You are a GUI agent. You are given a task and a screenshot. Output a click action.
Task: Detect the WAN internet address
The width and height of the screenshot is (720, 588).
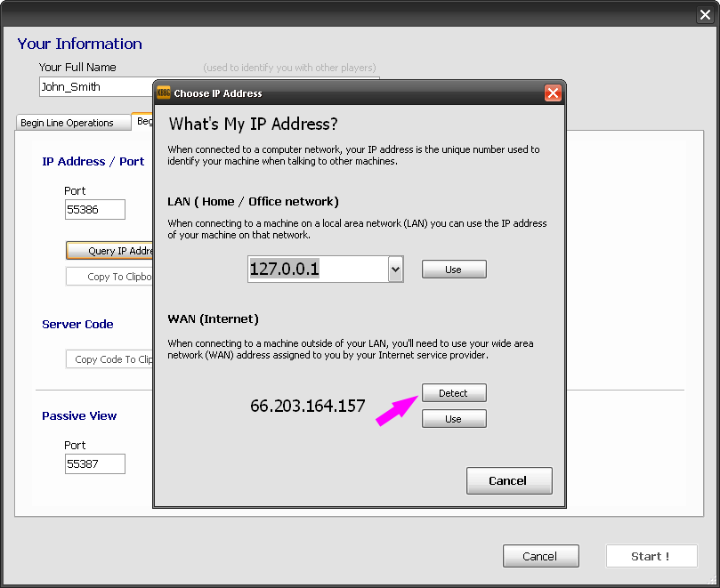[x=453, y=393]
